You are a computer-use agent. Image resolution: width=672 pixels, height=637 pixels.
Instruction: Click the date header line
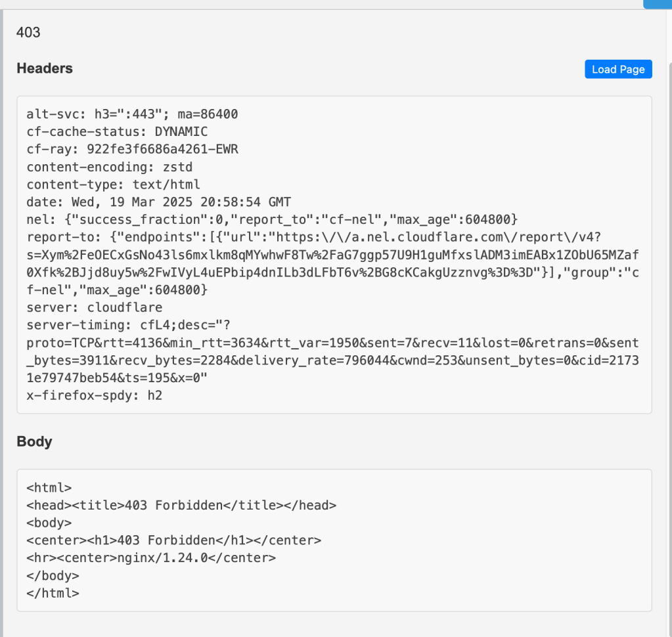tap(158, 202)
